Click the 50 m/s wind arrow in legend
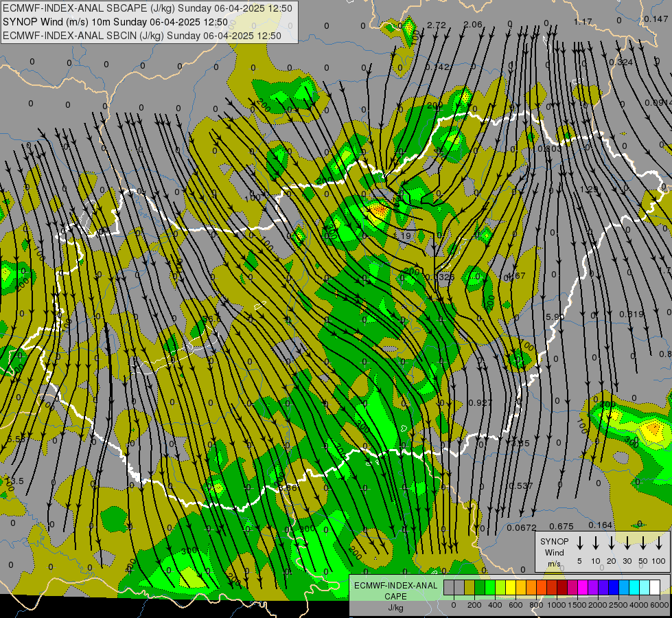 click(x=643, y=542)
